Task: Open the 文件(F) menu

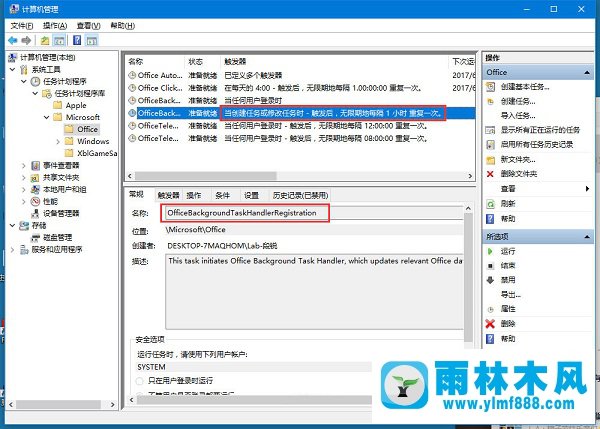Action: tap(21, 26)
